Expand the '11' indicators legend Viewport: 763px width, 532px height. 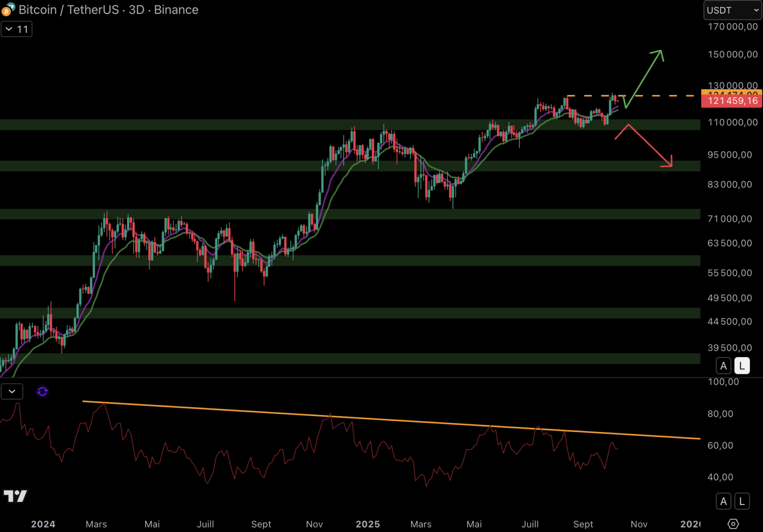click(17, 29)
